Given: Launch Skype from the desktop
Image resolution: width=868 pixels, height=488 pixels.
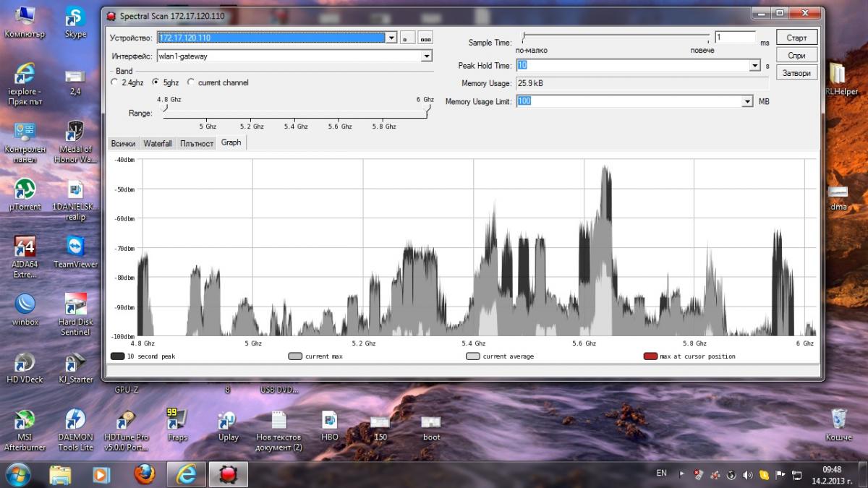Looking at the screenshot, I should 75,18.
